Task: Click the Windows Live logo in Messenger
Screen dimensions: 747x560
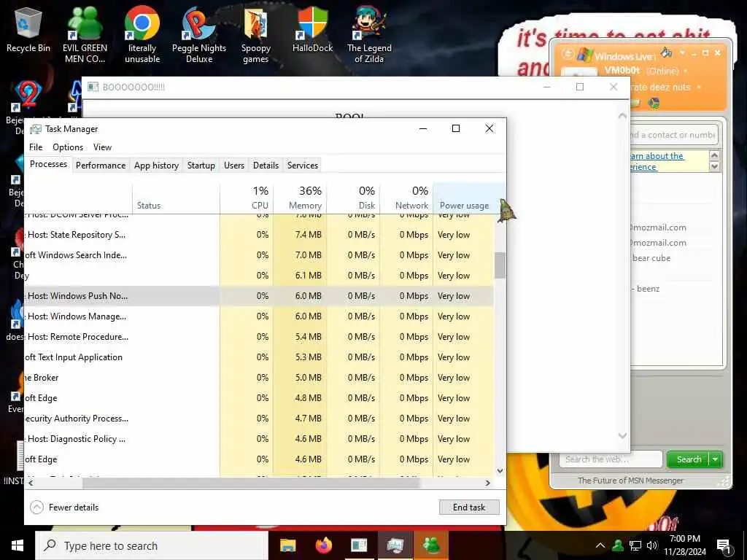Action: [584, 54]
